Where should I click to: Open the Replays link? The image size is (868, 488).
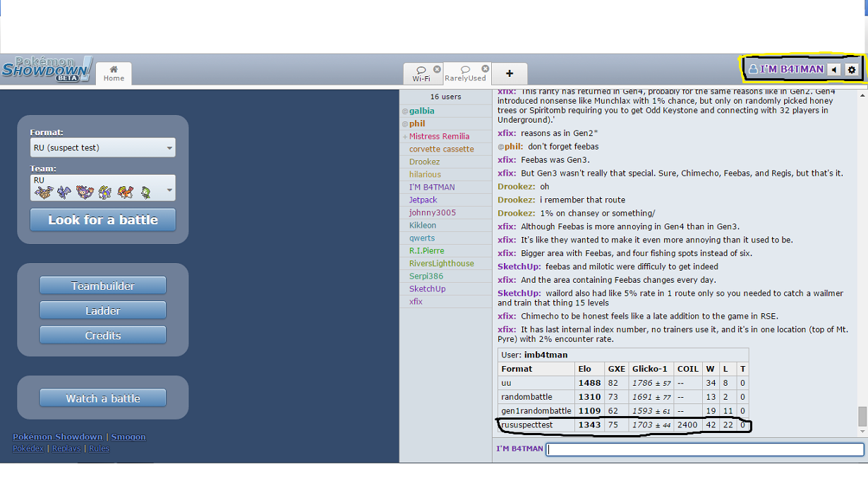coord(66,449)
